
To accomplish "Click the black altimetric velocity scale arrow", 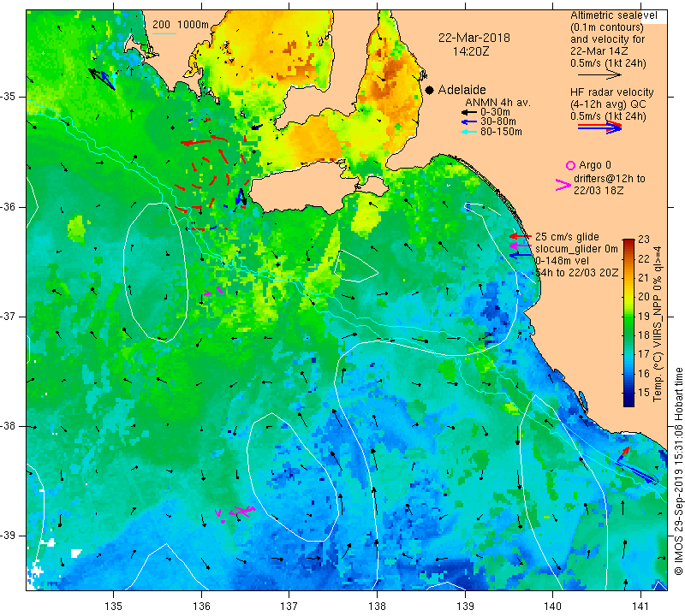I will pos(599,75).
